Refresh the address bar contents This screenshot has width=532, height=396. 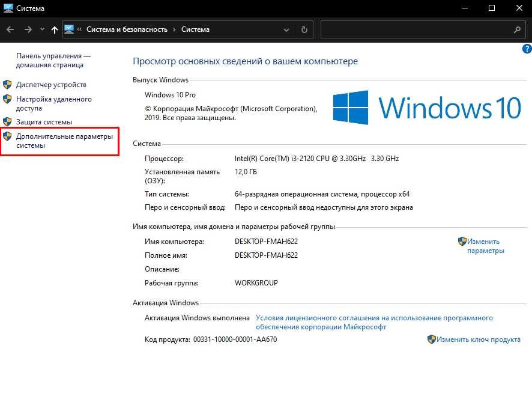(304, 29)
